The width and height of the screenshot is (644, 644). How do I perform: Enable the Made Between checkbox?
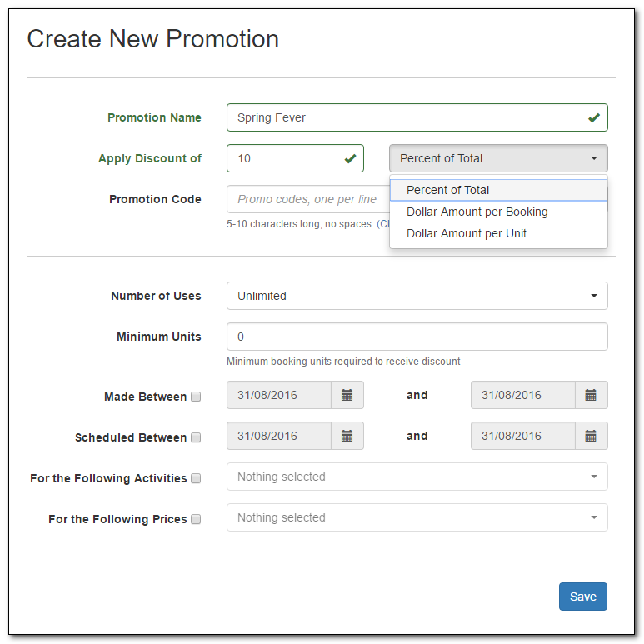pyautogui.click(x=196, y=397)
